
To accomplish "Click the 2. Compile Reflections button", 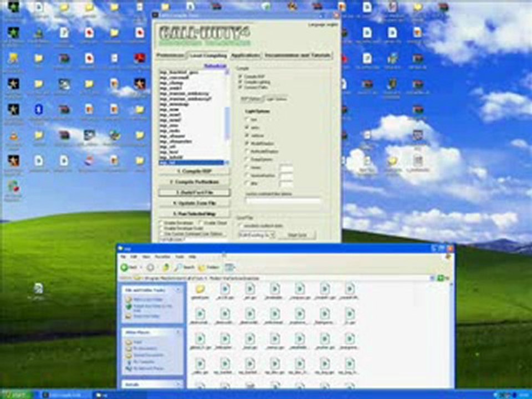I will click(194, 182).
